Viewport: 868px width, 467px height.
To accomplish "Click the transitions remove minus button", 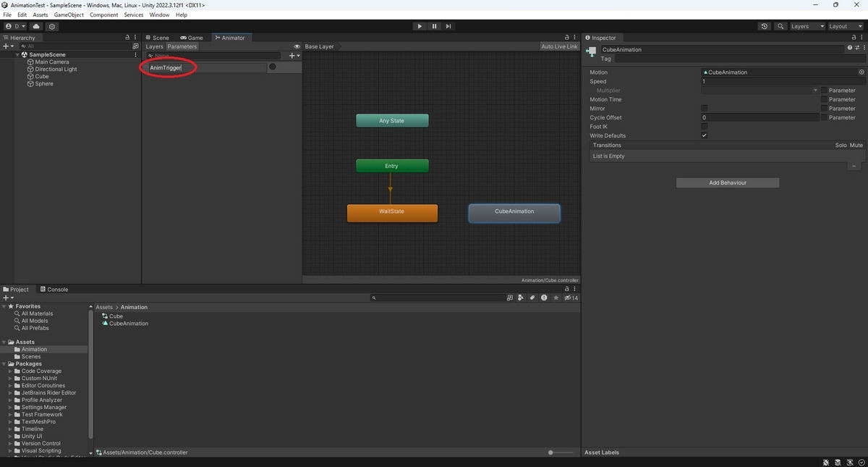I will [854, 167].
